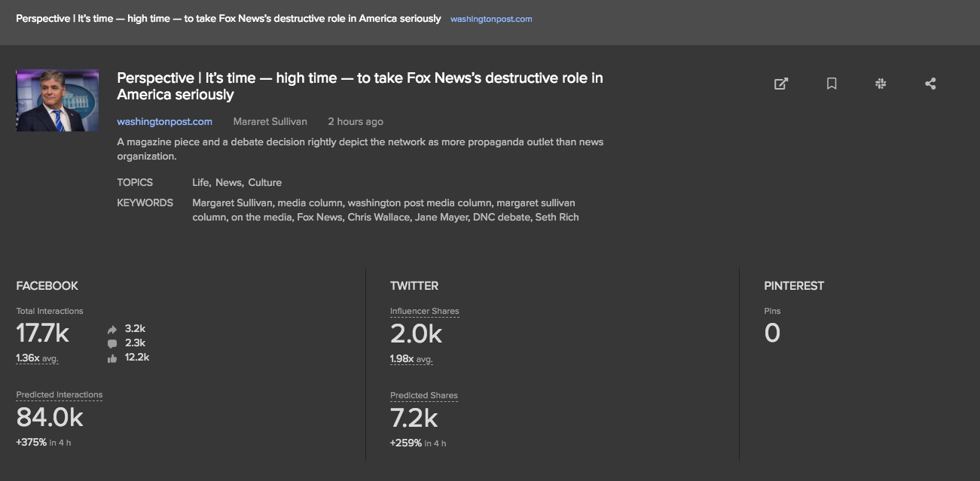The width and height of the screenshot is (980, 481).
Task: Click washingtonpost.com source below article title
Action: pyautogui.click(x=164, y=122)
